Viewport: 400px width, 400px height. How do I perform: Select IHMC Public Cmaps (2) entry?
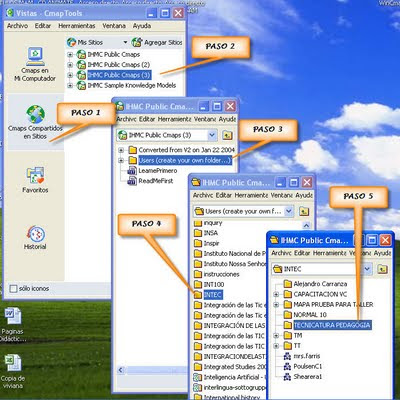click(x=119, y=65)
